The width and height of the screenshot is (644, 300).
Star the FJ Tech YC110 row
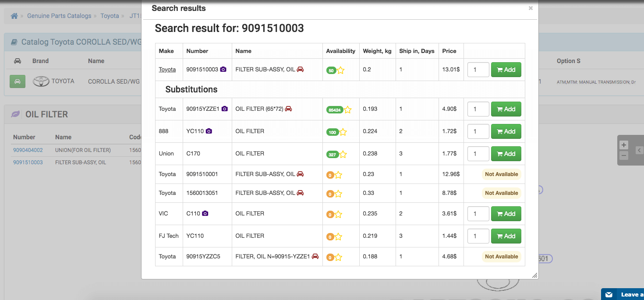(x=338, y=236)
